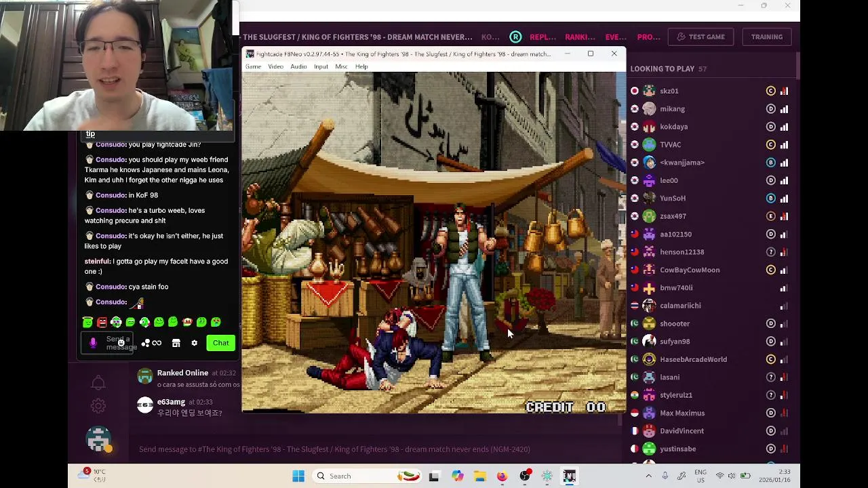The width and height of the screenshot is (868, 488).
Task: Click Ranked Online's avatar in chat
Action: [145, 377]
